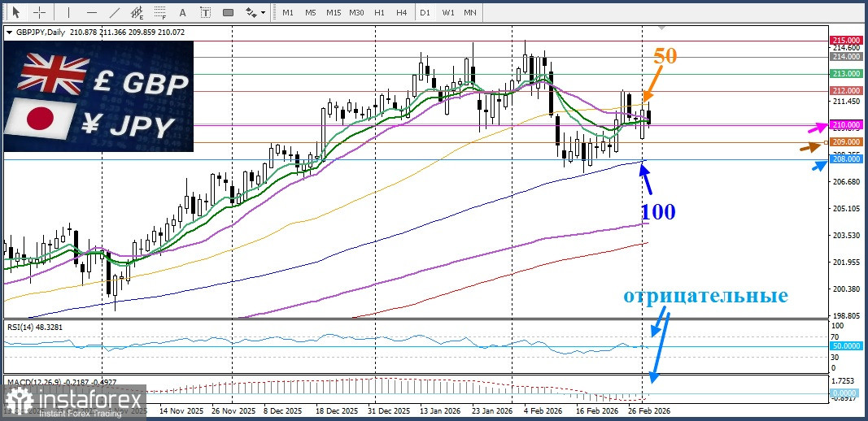Screen dimensions: 868x421
Task: Choose the text label 'T' tool
Action: click(x=205, y=12)
